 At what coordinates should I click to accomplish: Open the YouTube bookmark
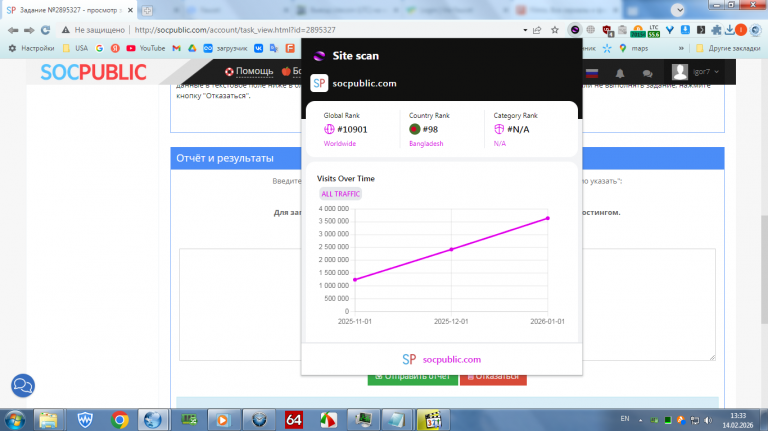click(145, 48)
